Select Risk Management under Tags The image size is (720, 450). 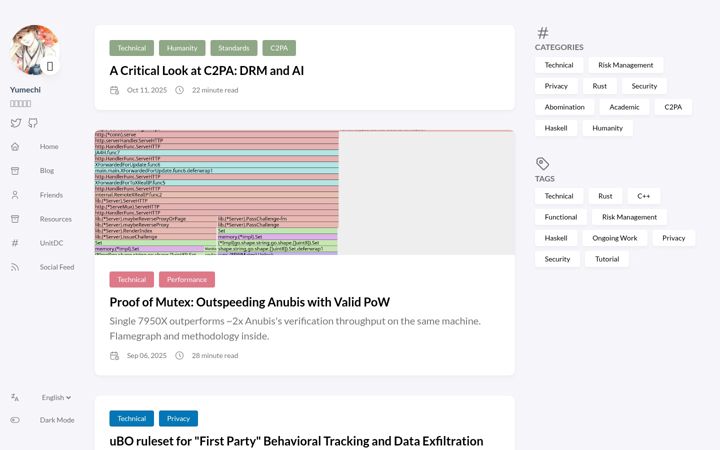[630, 217]
